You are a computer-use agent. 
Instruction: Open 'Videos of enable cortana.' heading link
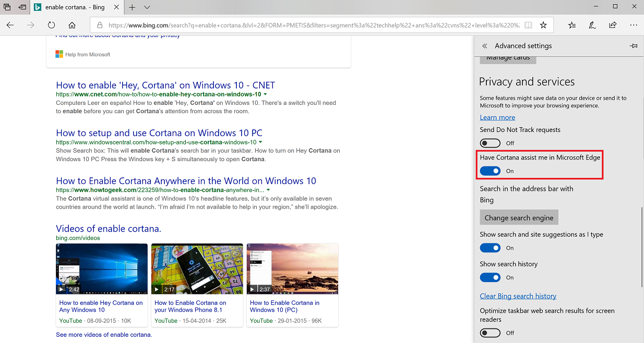coord(109,229)
